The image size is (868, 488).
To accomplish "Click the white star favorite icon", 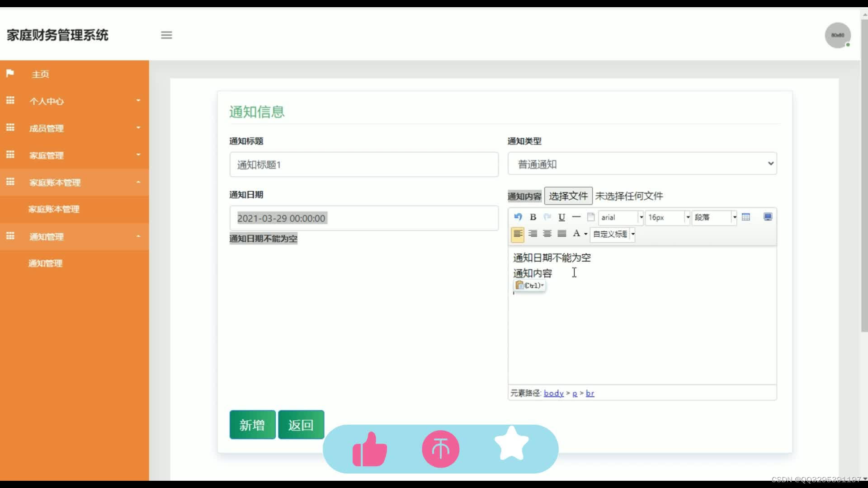I will click(512, 444).
